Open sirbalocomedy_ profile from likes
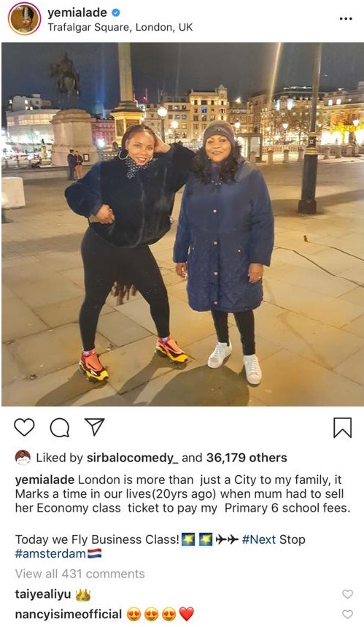 (133, 458)
